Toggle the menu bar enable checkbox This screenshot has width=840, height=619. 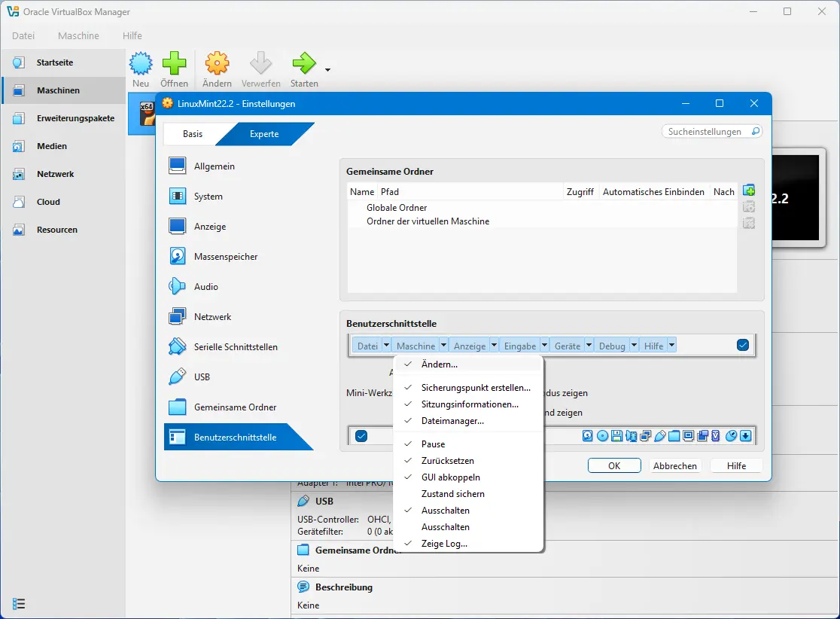[x=743, y=346]
